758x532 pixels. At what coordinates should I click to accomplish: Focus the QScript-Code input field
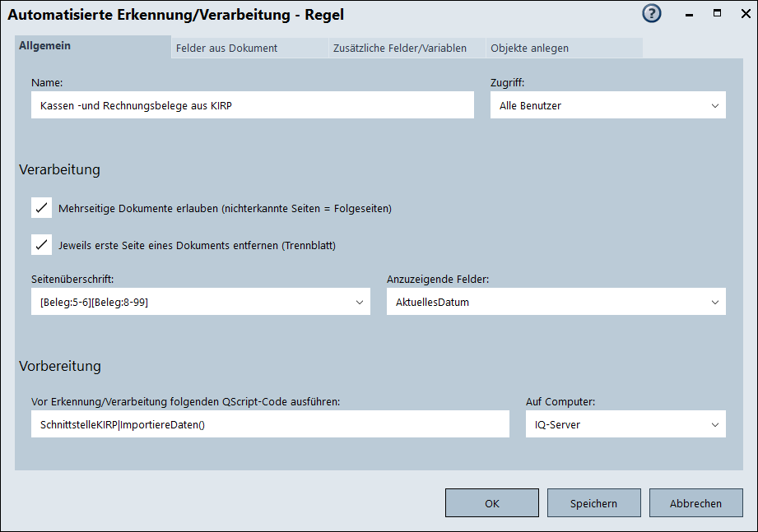pyautogui.click(x=270, y=424)
